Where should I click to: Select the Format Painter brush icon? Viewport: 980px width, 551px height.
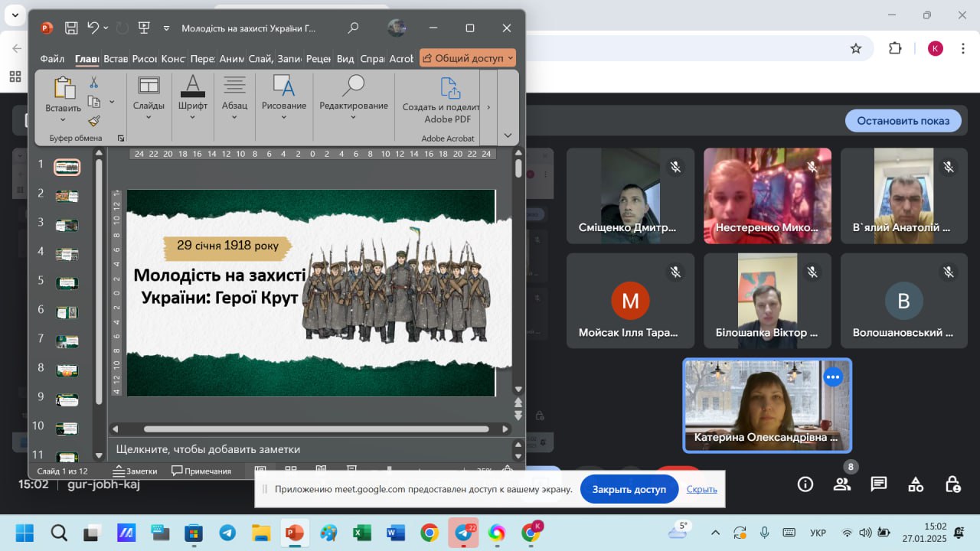pyautogui.click(x=94, y=121)
